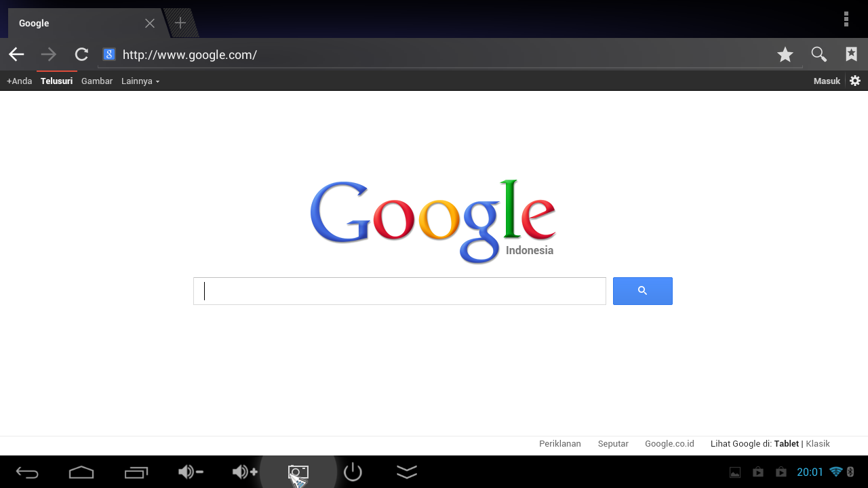Reload the page with the refresh icon
Screen dimensions: 868x488
[81, 54]
